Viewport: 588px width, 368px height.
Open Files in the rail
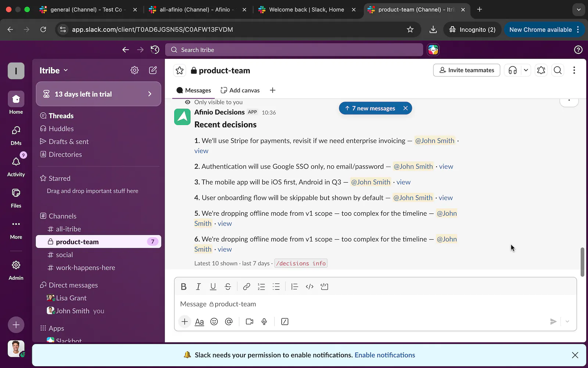point(16,198)
